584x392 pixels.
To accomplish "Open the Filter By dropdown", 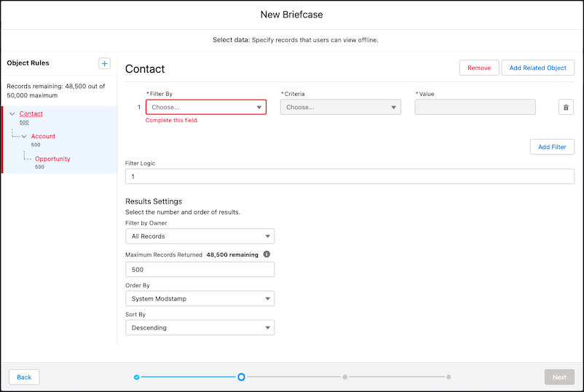I will 205,108.
